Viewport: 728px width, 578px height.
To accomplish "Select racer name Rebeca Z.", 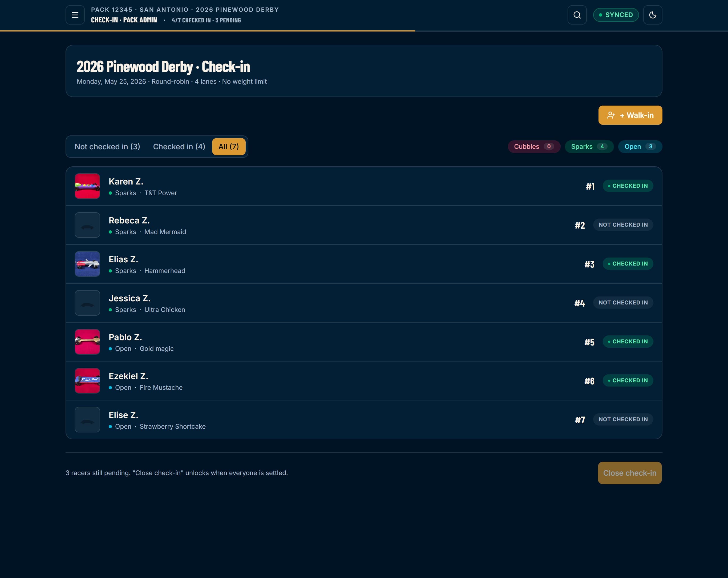I will [x=129, y=220].
